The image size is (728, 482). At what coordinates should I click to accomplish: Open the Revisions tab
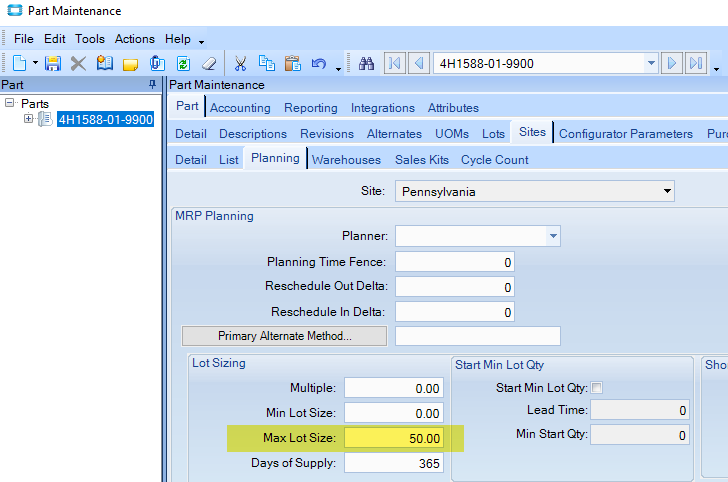coord(327,134)
